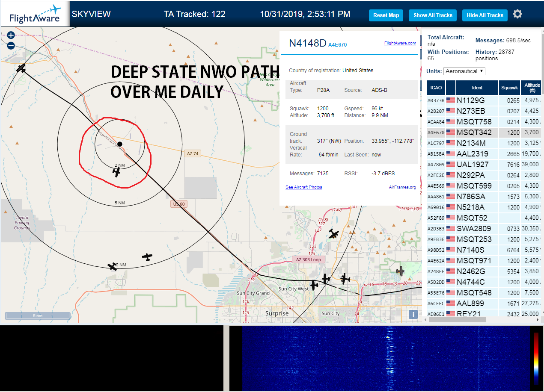The width and height of the screenshot is (544, 392).
Task: Sort the table by the Ident column header
Action: 477,88
